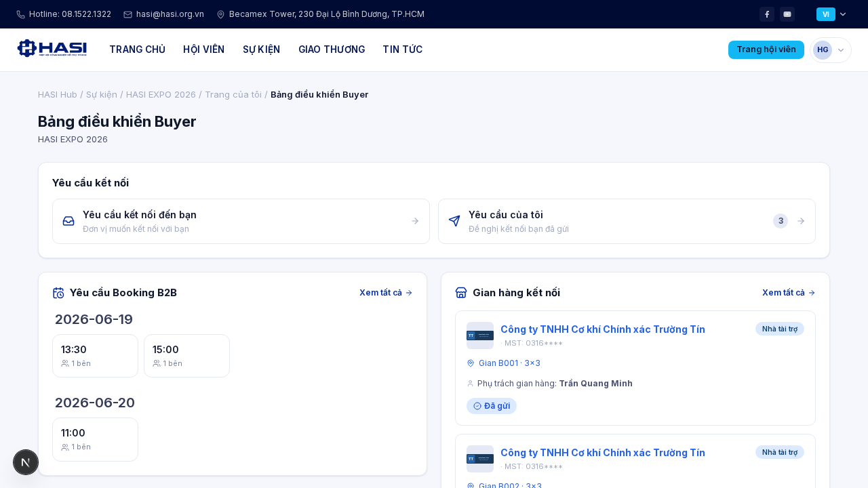Click the map pin icon beside Gian B001
This screenshot has width=868, height=488.
[471, 363]
